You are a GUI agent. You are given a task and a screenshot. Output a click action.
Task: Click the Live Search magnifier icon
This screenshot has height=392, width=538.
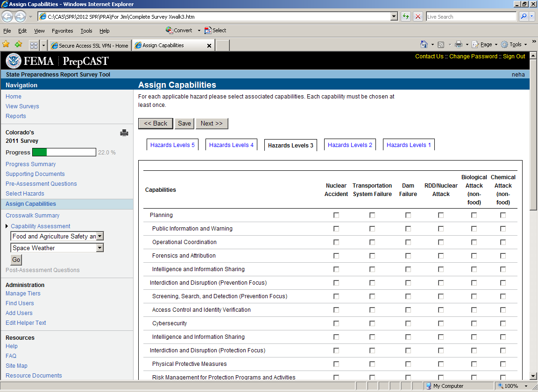(x=524, y=16)
